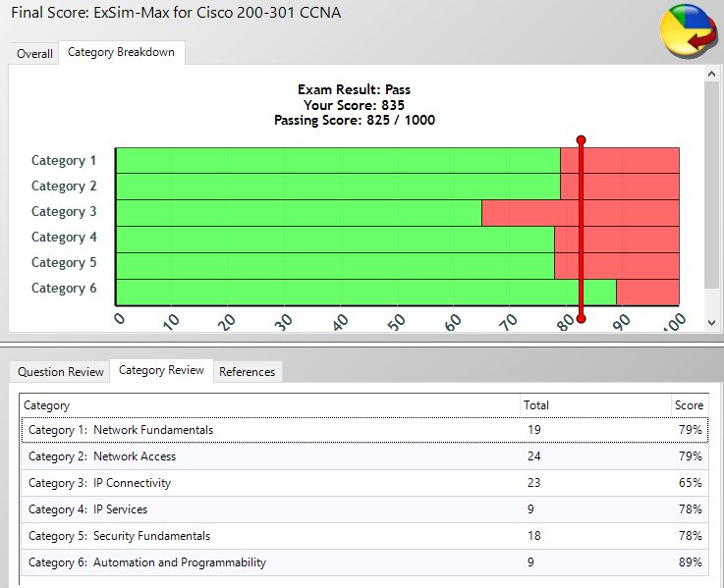This screenshot has width=724, height=588.
Task: Click the red passing-score marker line
Action: click(582, 230)
